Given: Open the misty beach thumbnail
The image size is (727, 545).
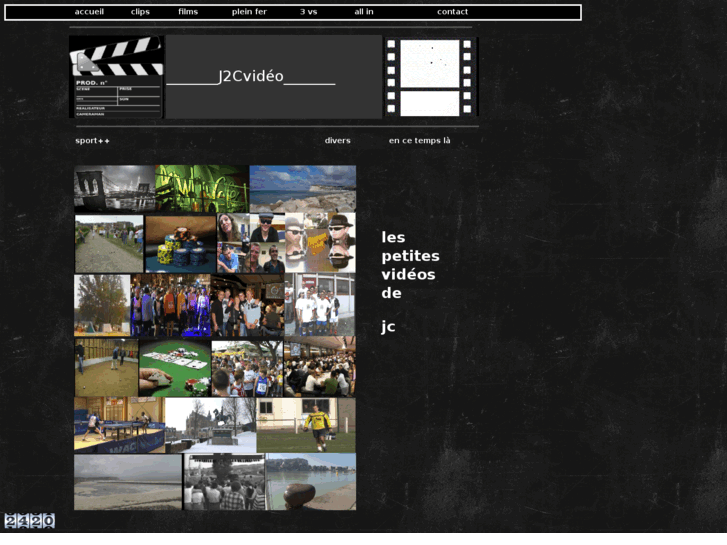Looking at the screenshot, I should pos(128,482).
